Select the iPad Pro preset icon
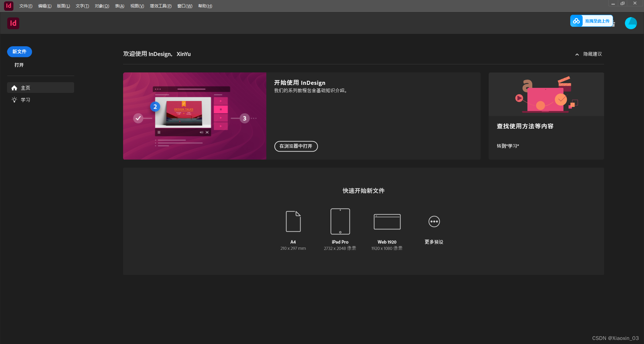 pos(340,221)
